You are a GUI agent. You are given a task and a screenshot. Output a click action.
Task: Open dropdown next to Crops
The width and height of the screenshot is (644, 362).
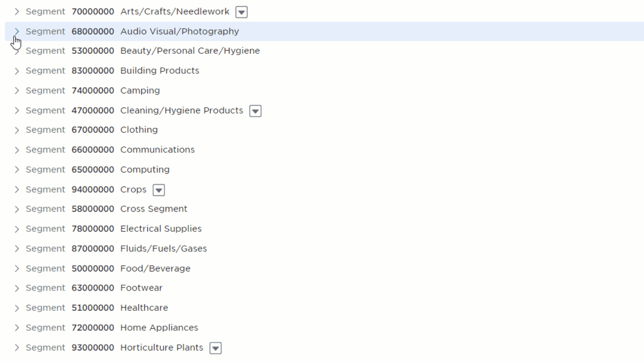tap(159, 190)
